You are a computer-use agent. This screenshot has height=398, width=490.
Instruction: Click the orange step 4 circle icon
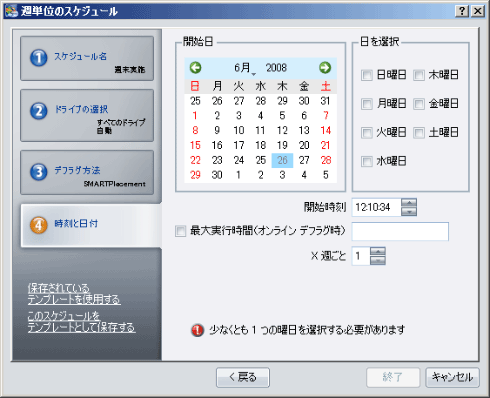pyautogui.click(x=39, y=225)
